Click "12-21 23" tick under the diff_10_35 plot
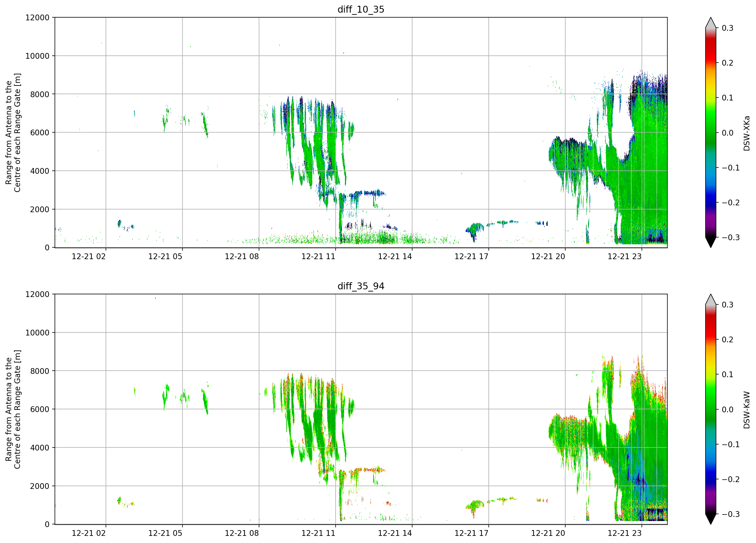Image resolution: width=756 pixels, height=543 pixels. (625, 256)
